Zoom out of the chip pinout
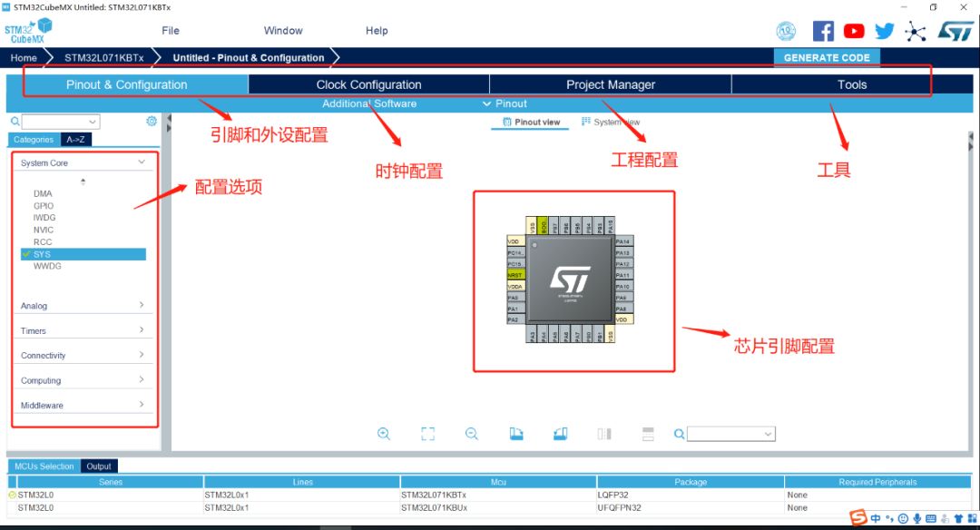The height and width of the screenshot is (530, 980). [x=472, y=434]
